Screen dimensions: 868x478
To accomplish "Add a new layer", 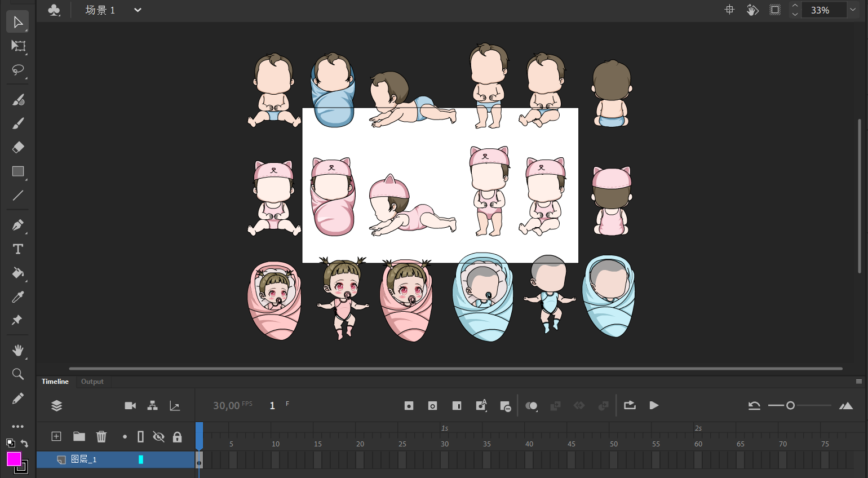I will tap(56, 437).
